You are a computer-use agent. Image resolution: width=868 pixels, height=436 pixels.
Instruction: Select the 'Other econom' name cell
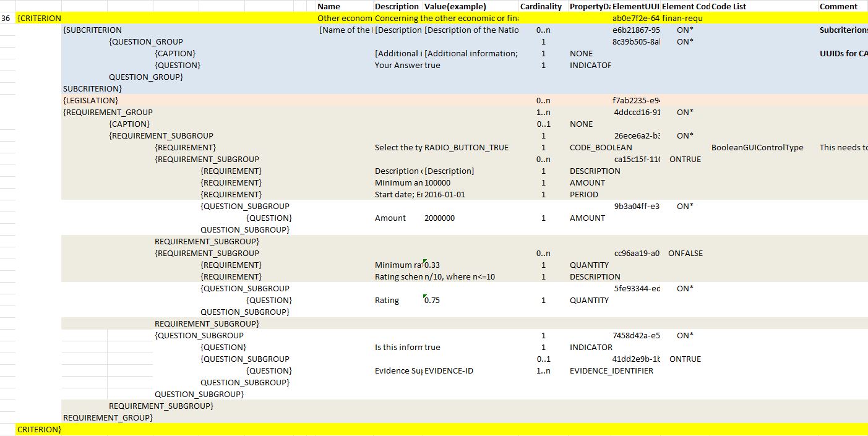(x=345, y=19)
